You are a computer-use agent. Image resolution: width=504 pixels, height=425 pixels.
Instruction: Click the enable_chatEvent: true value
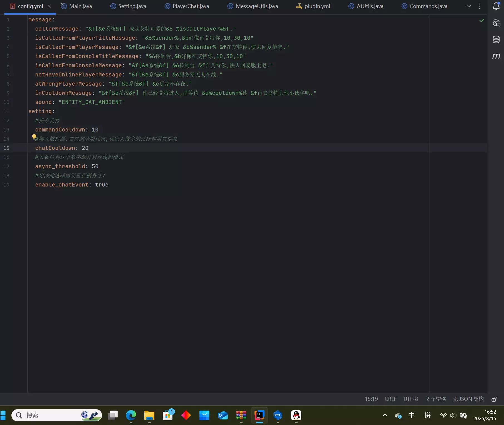click(102, 185)
